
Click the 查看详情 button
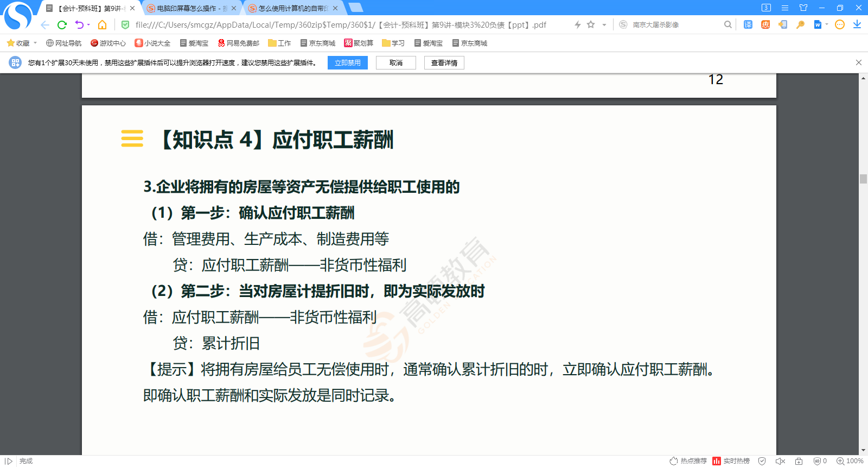[x=444, y=63]
